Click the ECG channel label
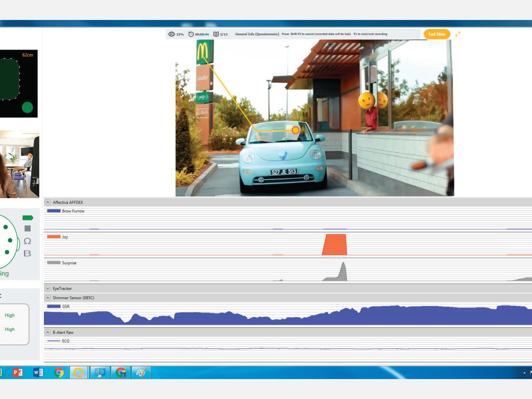The width and height of the screenshot is (532, 399). click(x=66, y=341)
